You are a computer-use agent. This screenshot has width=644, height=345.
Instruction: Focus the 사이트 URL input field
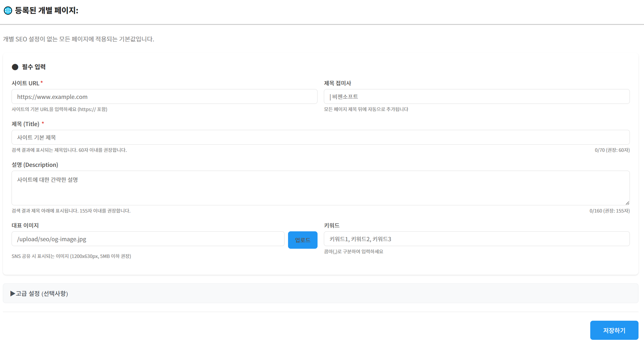[164, 97]
